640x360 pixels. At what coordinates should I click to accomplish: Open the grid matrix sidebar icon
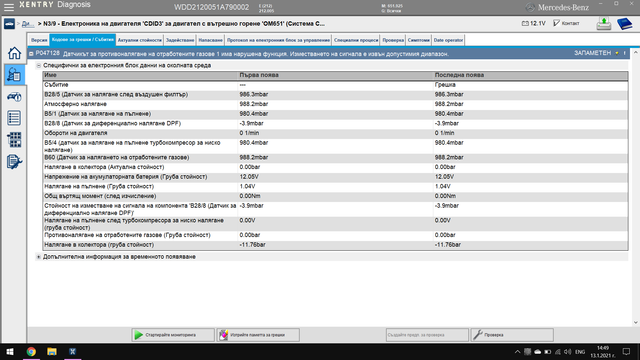tap(14, 140)
